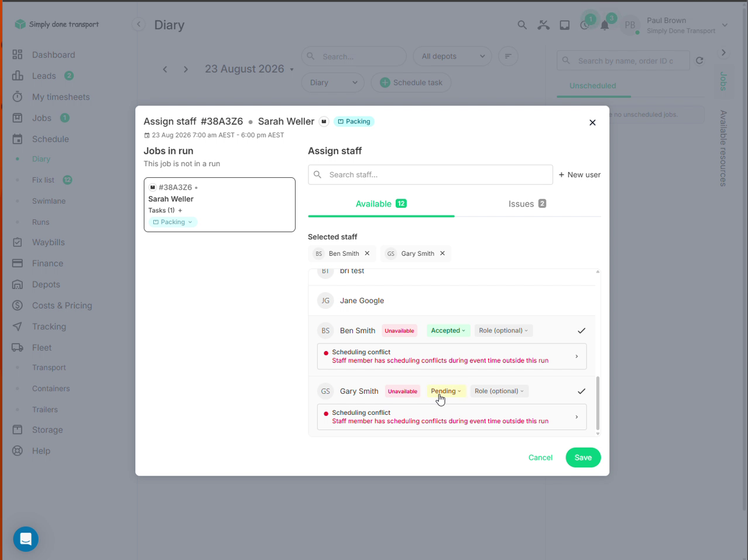Click the Help lifebuoy icon
Screen dimensions: 748x560
(18, 451)
